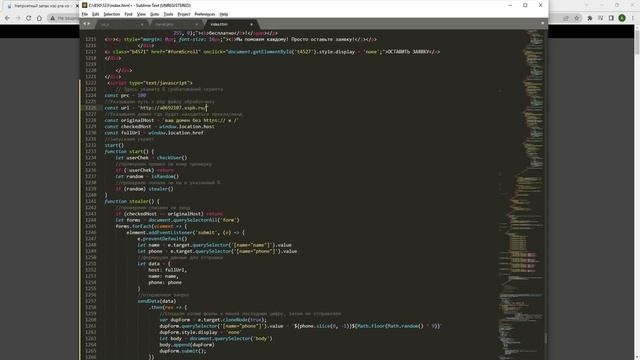Click the green Chrome profile avatar

[622, 18]
